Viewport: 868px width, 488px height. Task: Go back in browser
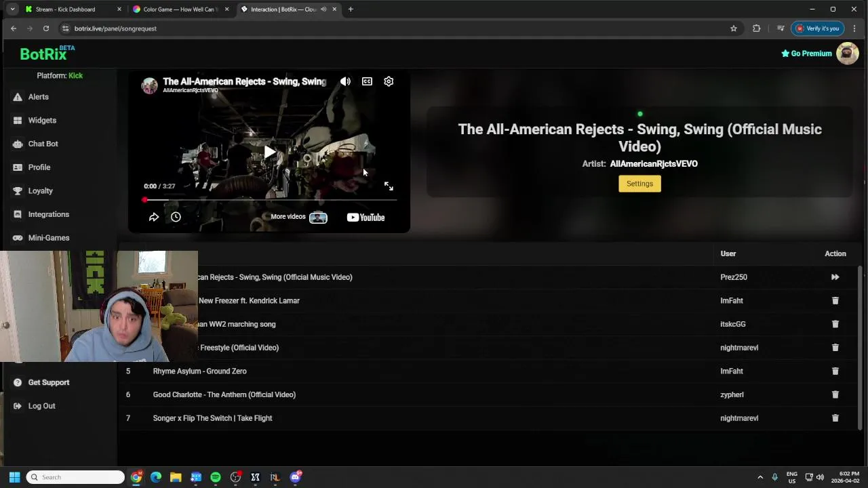click(x=14, y=28)
